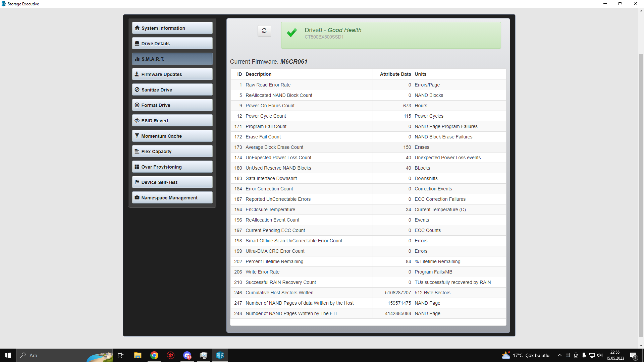This screenshot has height=362, width=644.
Task: Open Over Provisioning settings
Action: [x=172, y=167]
